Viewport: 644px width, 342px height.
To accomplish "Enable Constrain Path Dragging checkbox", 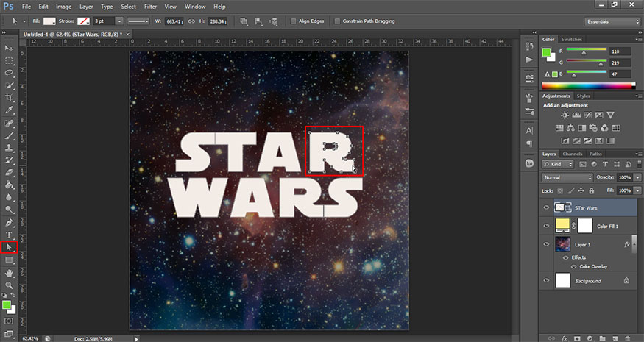I will coord(337,21).
